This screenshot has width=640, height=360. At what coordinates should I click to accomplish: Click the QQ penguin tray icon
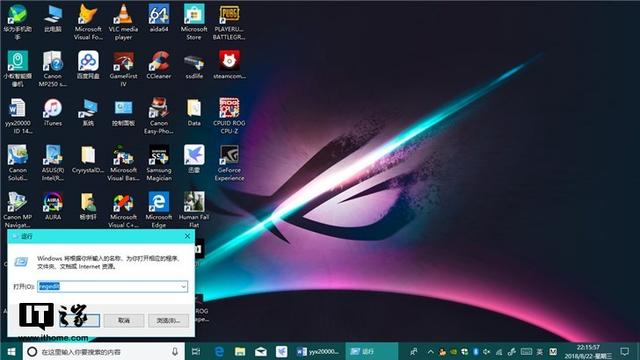pyautogui.click(x=442, y=351)
